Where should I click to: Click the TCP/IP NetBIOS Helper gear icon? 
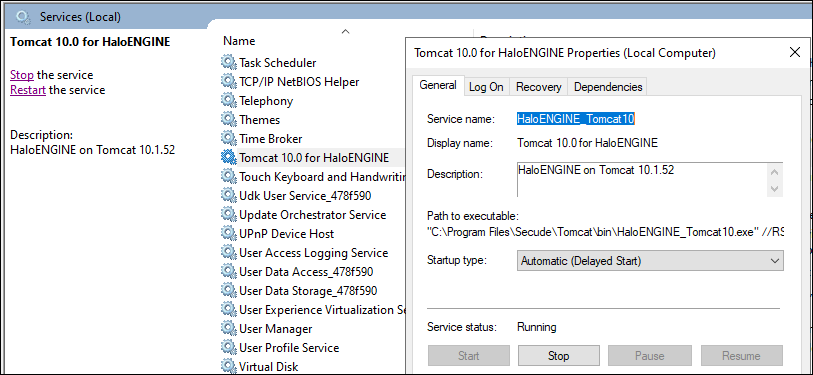pyautogui.click(x=228, y=81)
